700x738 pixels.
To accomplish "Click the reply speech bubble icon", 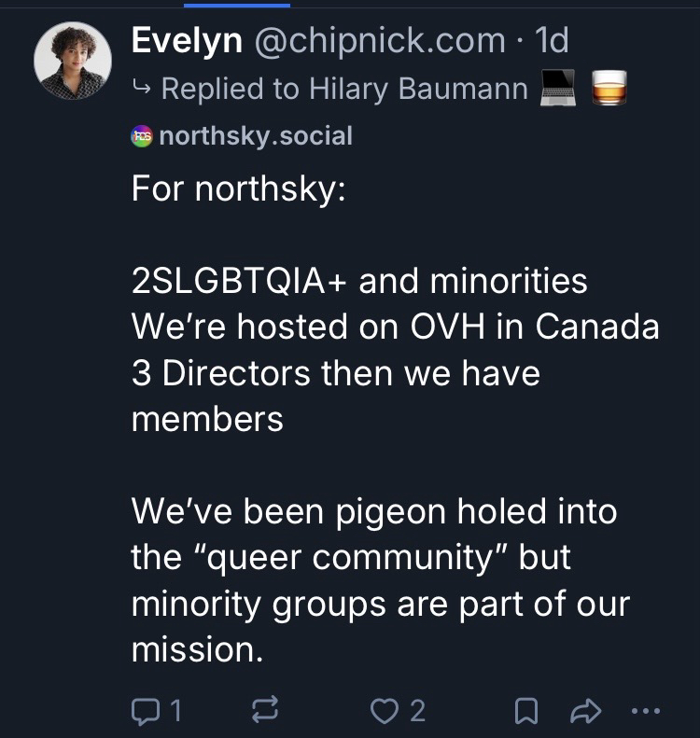I will pyautogui.click(x=146, y=711).
